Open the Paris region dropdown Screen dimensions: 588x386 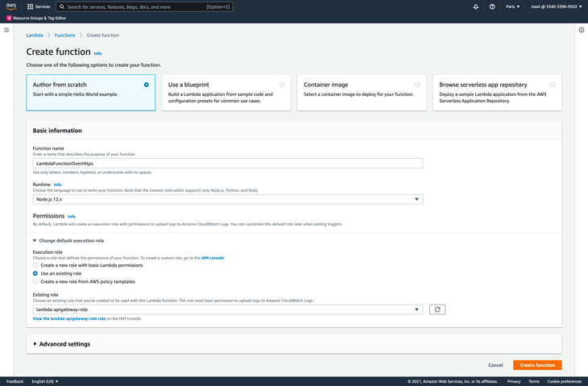pos(512,6)
